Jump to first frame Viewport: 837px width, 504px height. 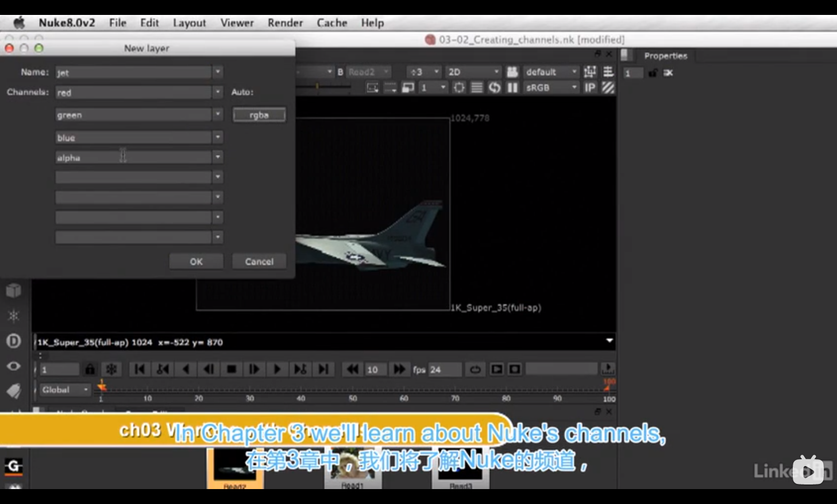140,369
